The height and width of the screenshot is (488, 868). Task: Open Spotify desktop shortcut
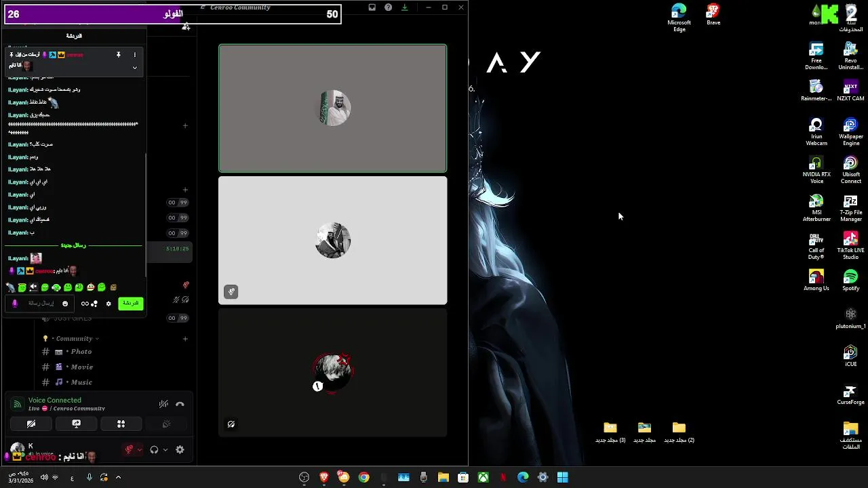pos(851,280)
